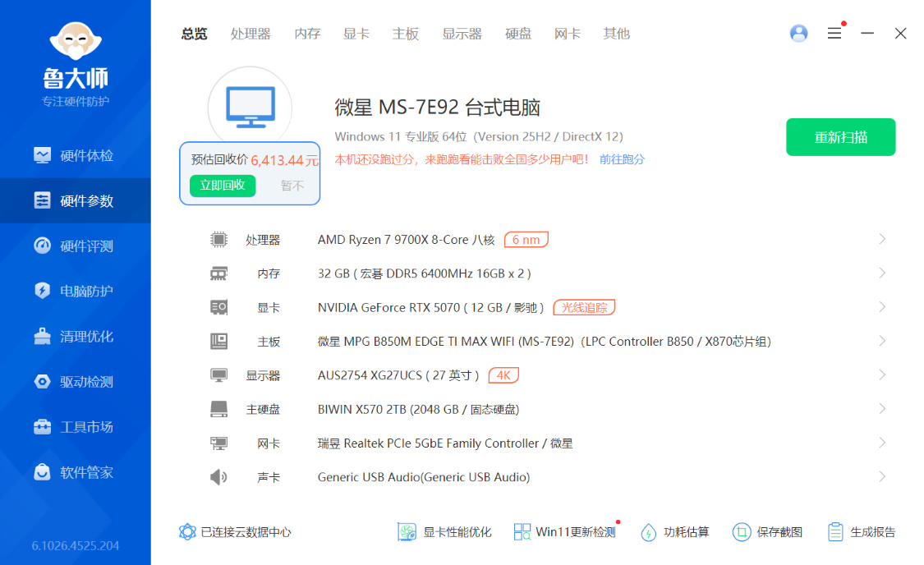
Task: Open 显卡性能优化 tool
Action: tap(445, 532)
